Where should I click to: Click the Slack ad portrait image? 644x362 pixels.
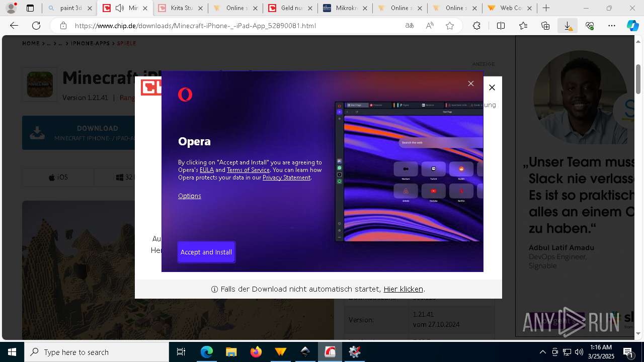coord(580,98)
